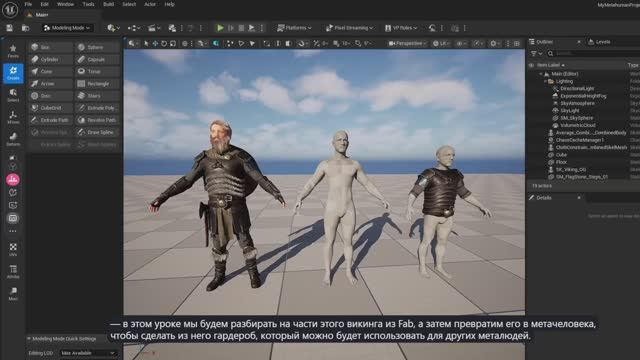The width and height of the screenshot is (640, 360).
Task: Select the translate gizmo tool in viewport
Action: tap(155, 43)
